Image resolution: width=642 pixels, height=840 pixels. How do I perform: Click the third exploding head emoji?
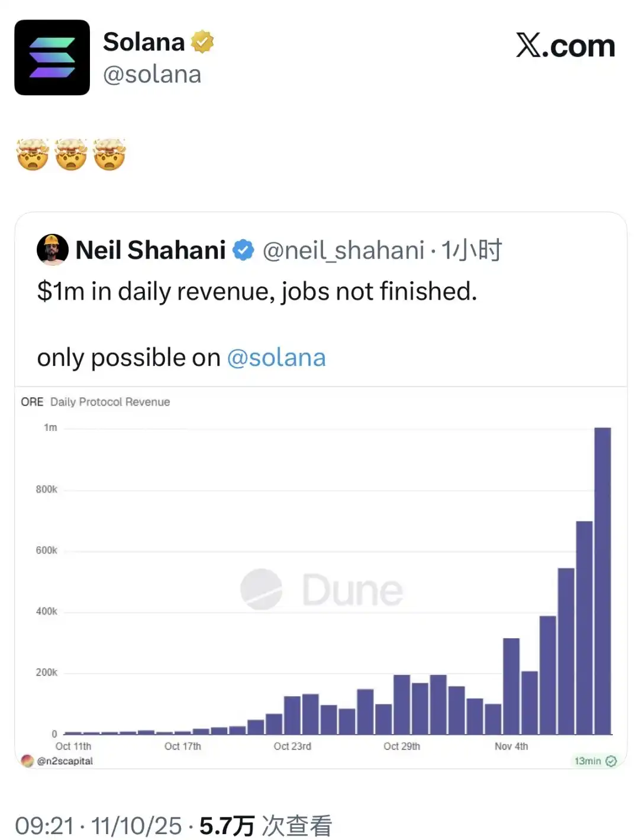pos(109,155)
